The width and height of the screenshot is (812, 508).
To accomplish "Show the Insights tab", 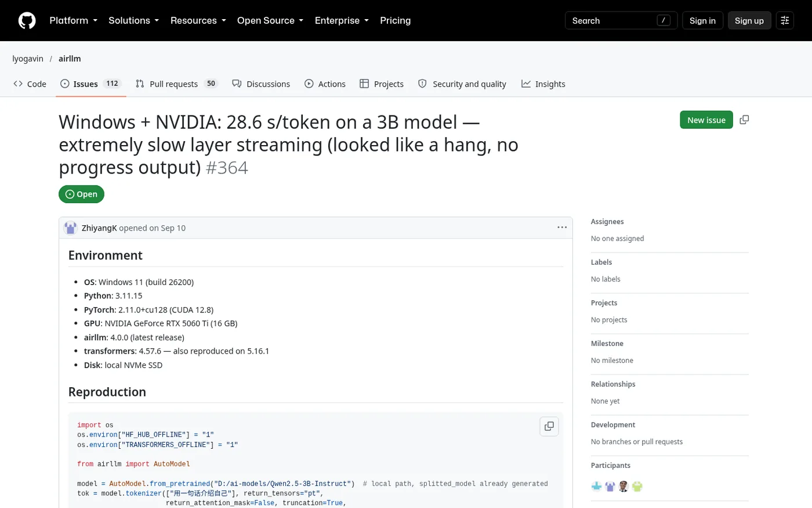I will (543, 84).
